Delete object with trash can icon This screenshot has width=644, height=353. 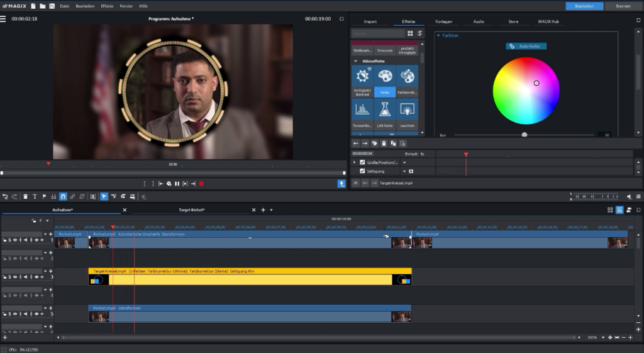point(25,196)
